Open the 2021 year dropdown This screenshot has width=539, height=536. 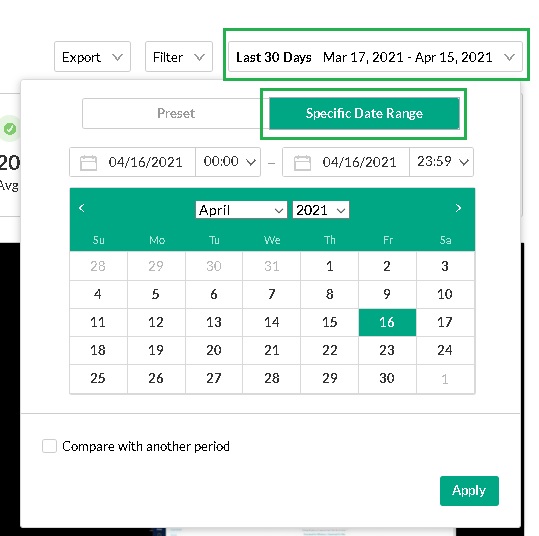click(321, 210)
